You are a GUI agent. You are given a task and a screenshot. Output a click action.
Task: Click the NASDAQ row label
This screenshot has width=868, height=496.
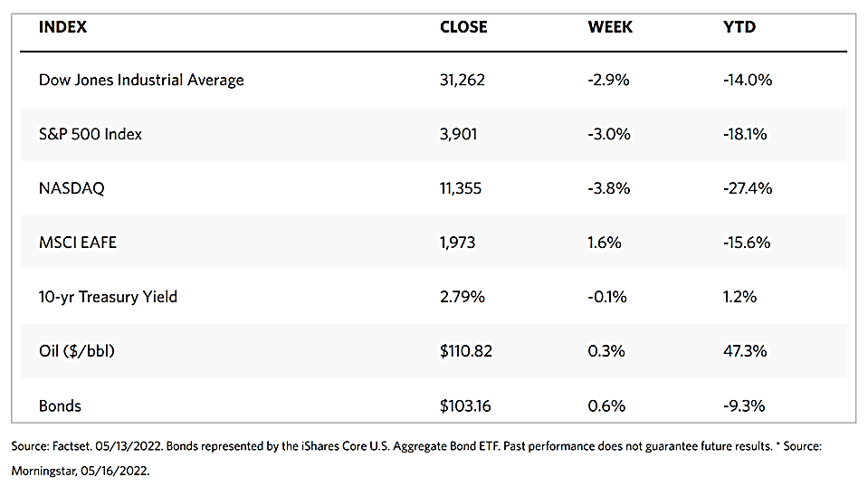72,188
